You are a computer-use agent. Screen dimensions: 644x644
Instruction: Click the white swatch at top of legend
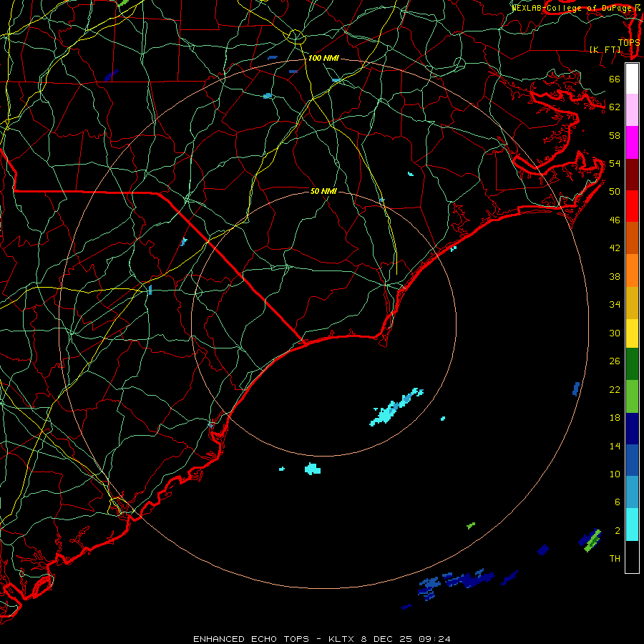tap(632, 79)
